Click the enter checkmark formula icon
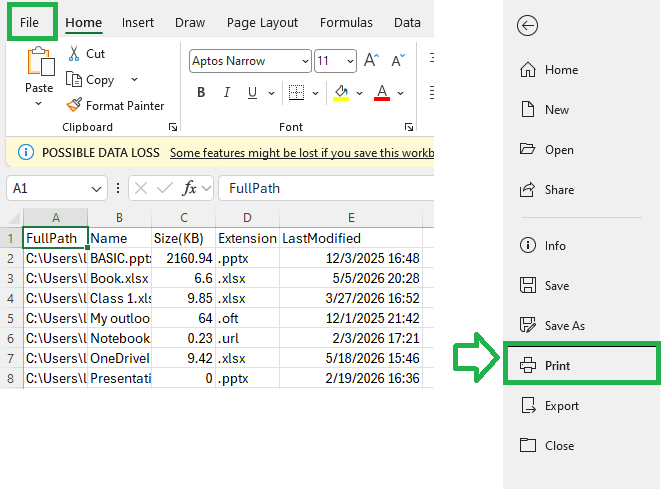 (164, 188)
